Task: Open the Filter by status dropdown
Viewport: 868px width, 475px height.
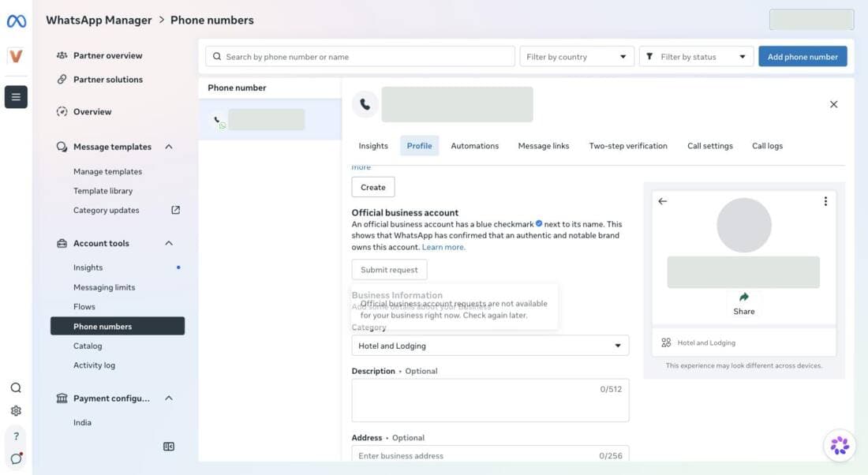Action: pos(697,57)
